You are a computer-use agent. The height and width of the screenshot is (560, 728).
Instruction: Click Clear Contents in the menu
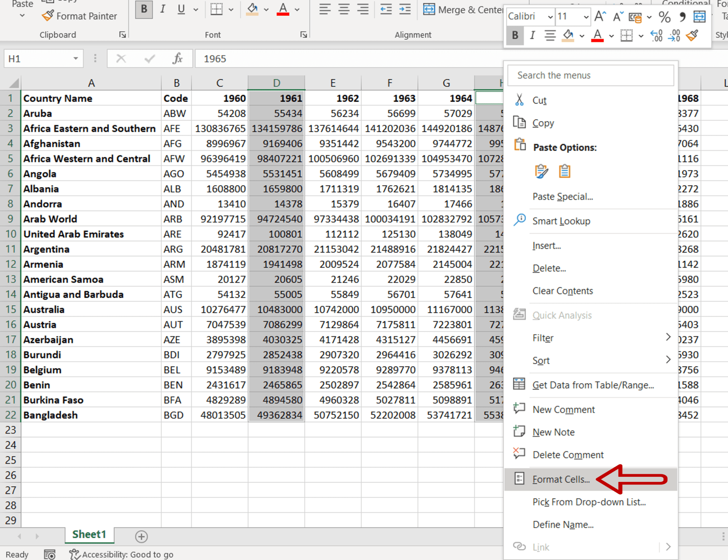tap(562, 291)
